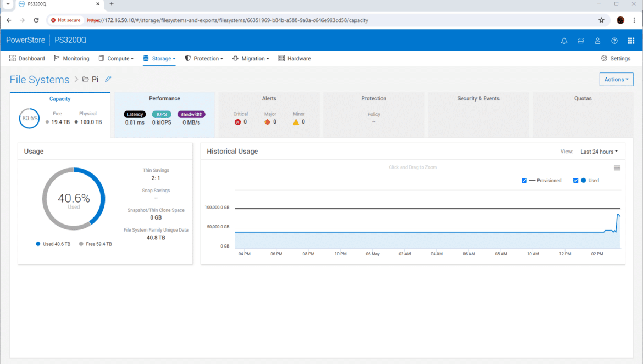This screenshot has height=364, width=643.
Task: Click the grey Free 59.4 TB legend dot
Action: (81, 244)
